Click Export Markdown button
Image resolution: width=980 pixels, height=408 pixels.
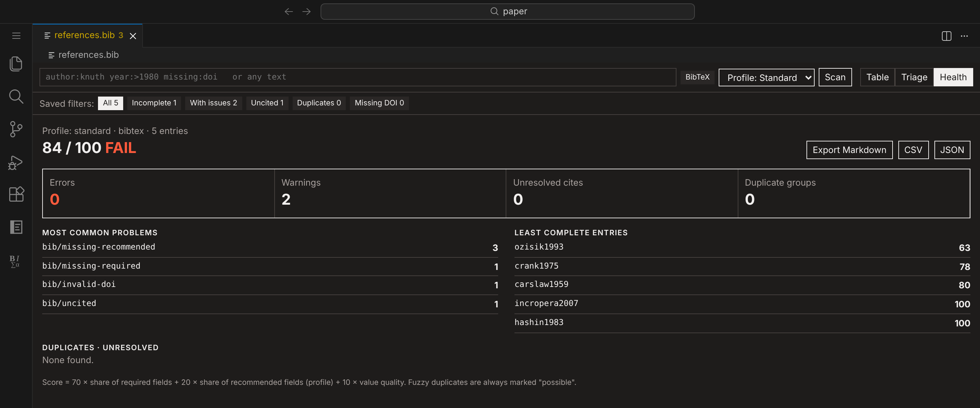pos(849,150)
